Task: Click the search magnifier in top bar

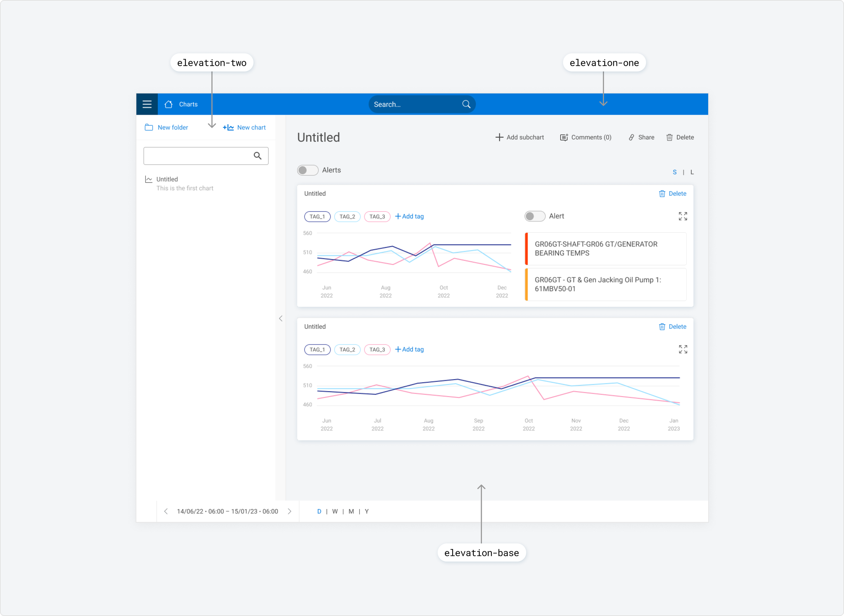Action: (x=466, y=104)
